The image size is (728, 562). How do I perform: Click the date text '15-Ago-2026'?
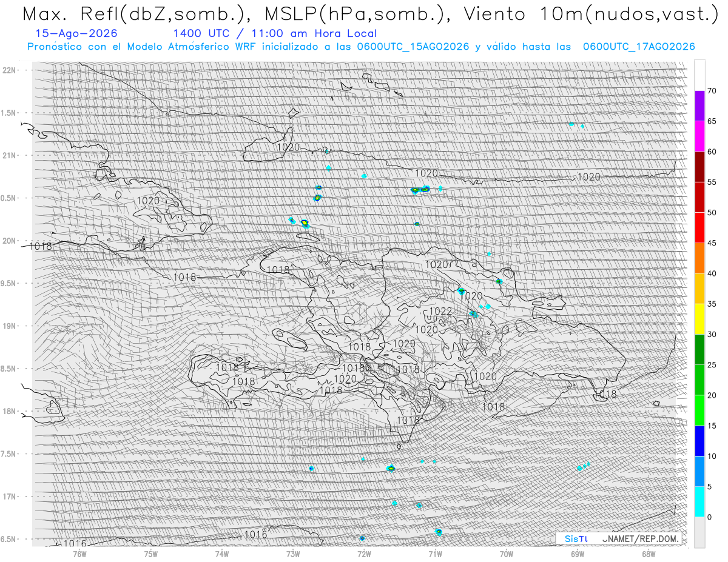point(77,34)
